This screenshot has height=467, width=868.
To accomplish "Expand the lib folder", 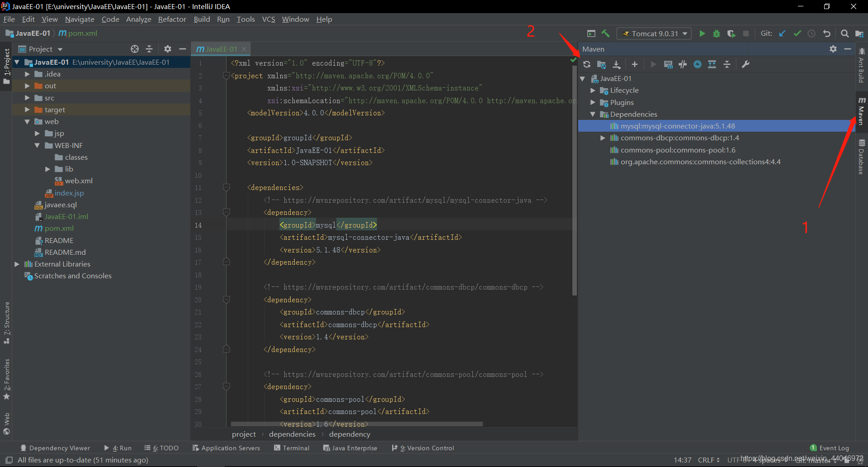I will click(x=47, y=169).
